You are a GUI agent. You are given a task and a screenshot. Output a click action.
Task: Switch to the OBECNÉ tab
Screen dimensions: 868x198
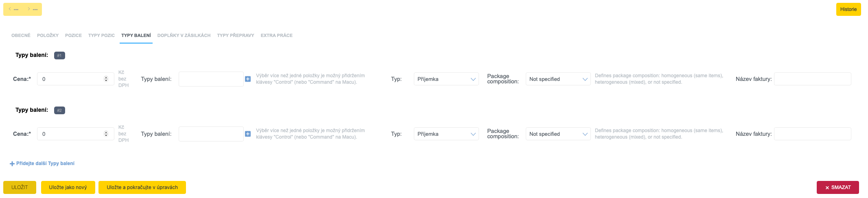point(21,35)
